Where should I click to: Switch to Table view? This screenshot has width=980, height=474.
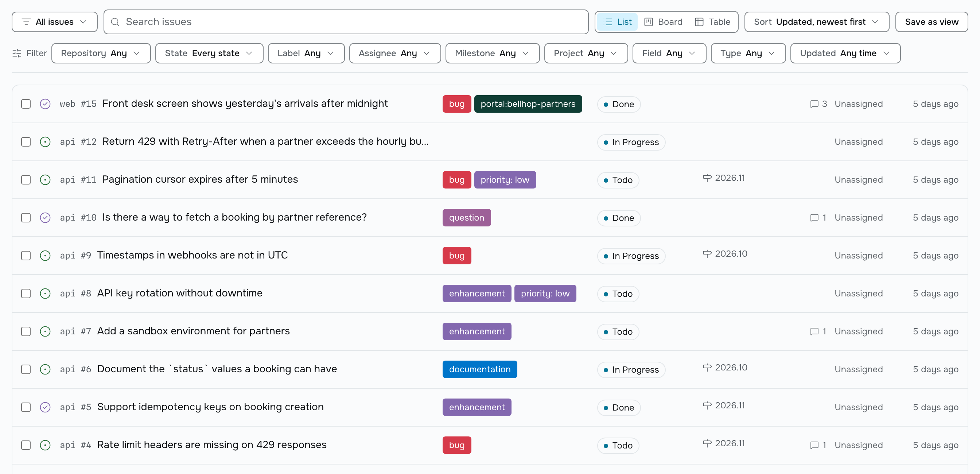point(712,22)
